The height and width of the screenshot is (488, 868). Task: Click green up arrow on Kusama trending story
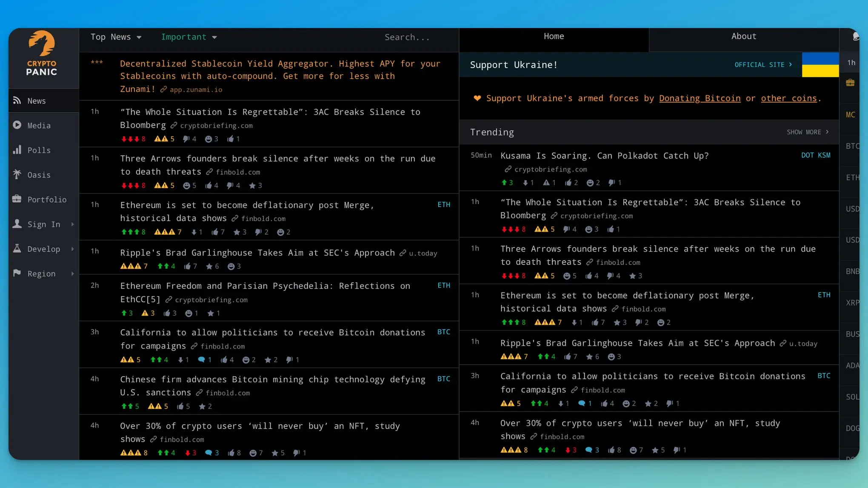click(x=504, y=182)
